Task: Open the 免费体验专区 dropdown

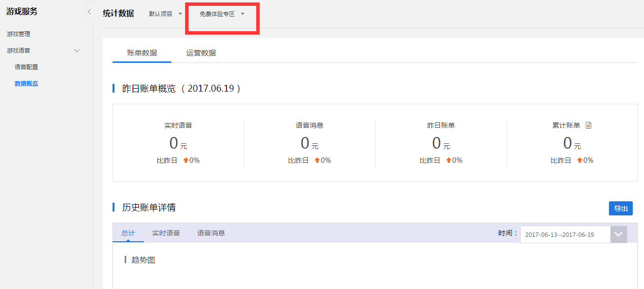Action: tap(222, 14)
